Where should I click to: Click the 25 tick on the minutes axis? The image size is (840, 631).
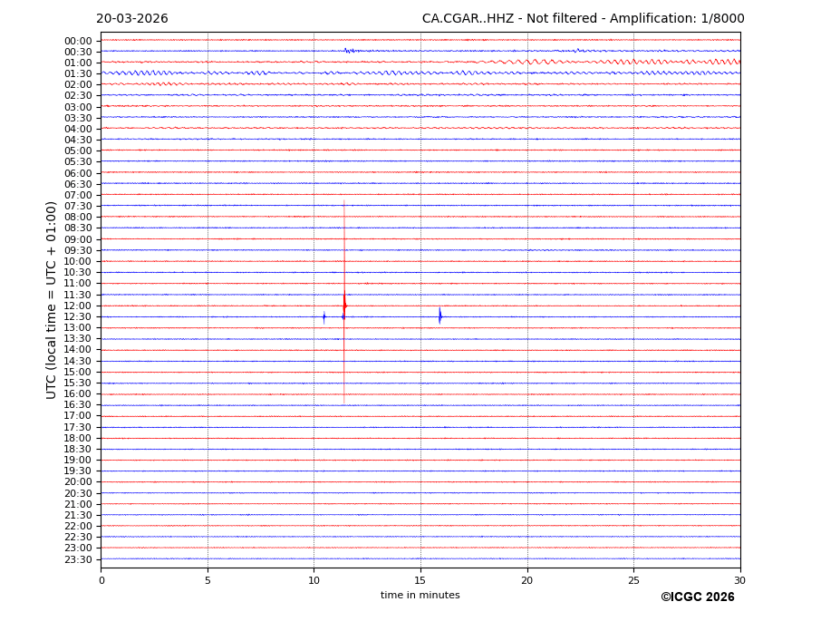pyautogui.click(x=633, y=580)
